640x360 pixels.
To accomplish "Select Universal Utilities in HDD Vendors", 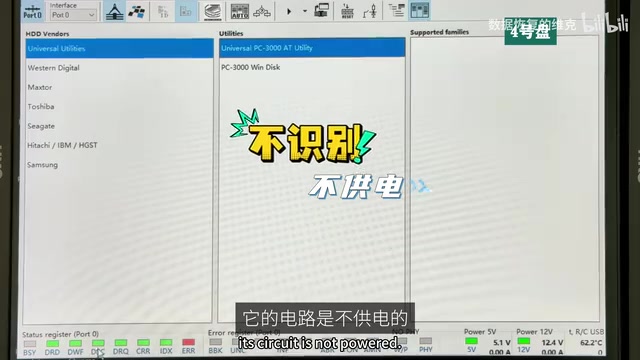I will (120, 49).
